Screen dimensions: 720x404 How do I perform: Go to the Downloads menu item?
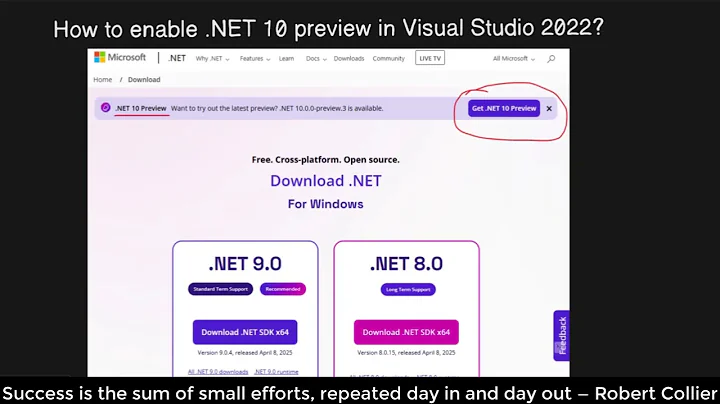click(349, 59)
